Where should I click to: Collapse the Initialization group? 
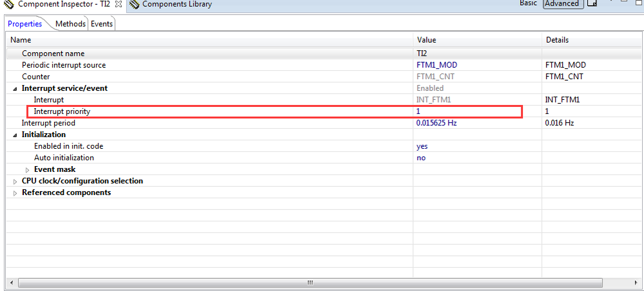(15, 135)
